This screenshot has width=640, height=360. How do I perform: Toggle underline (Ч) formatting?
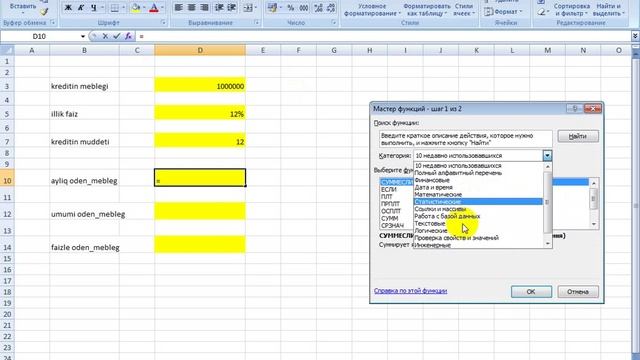[x=94, y=8]
